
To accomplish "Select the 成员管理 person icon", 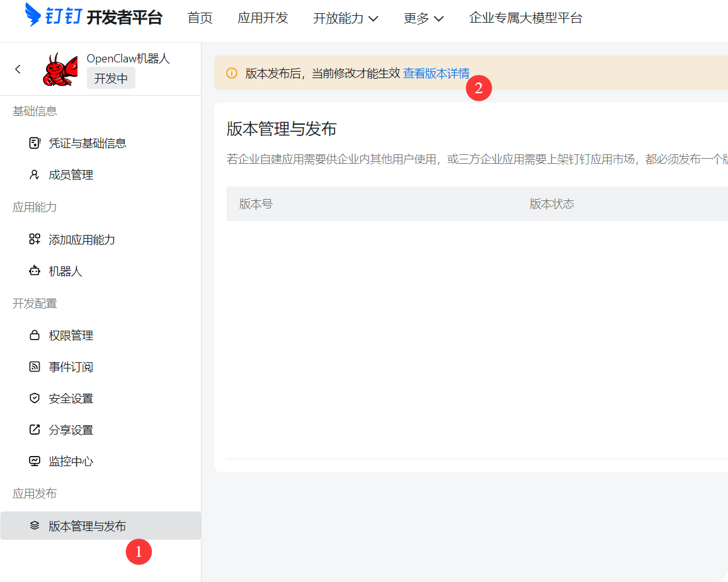I will click(x=35, y=174).
